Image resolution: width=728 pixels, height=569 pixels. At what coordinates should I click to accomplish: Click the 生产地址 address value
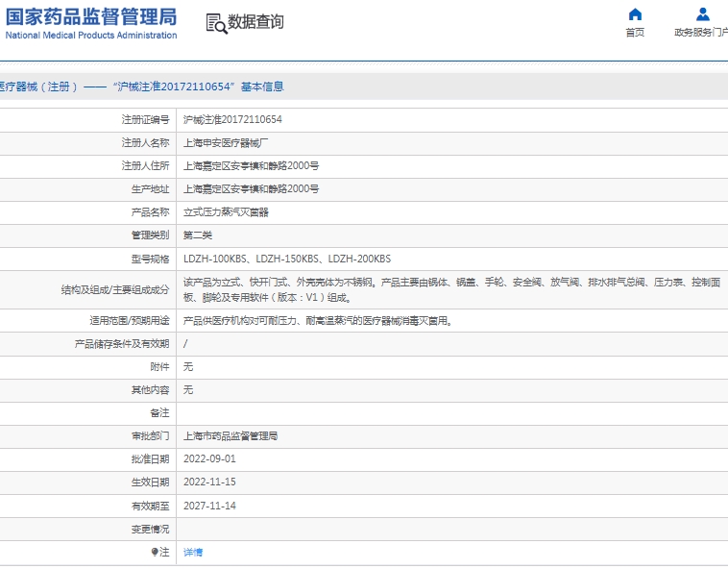[x=252, y=189]
